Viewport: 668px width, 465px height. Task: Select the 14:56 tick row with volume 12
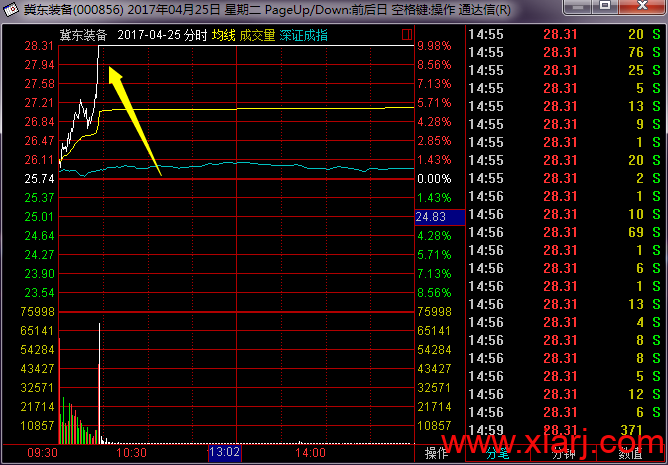point(564,394)
